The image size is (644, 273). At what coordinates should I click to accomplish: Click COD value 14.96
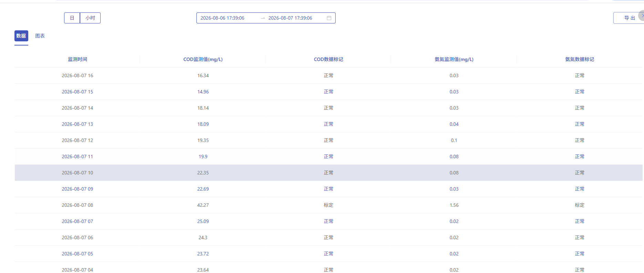(203, 92)
